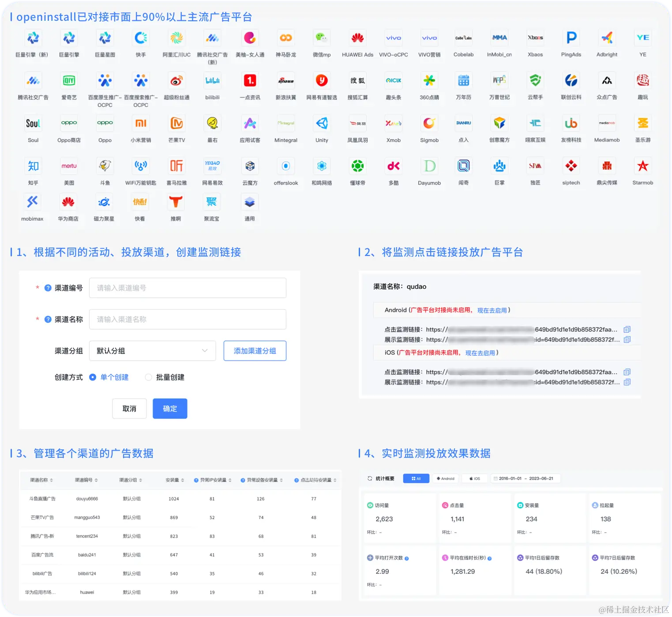Click the 添加渠道分组 button

tap(255, 351)
